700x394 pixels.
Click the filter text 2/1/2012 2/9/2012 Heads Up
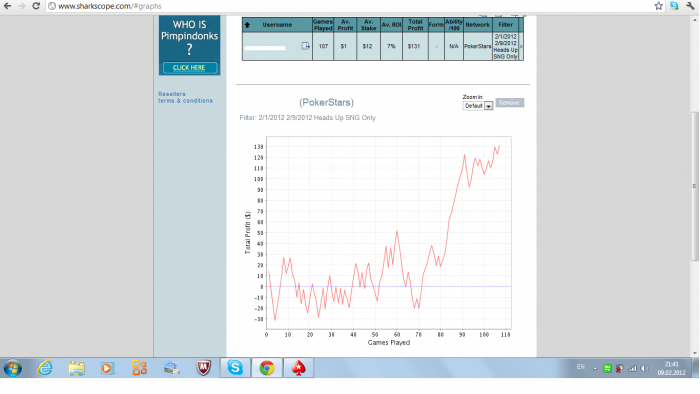(307, 118)
